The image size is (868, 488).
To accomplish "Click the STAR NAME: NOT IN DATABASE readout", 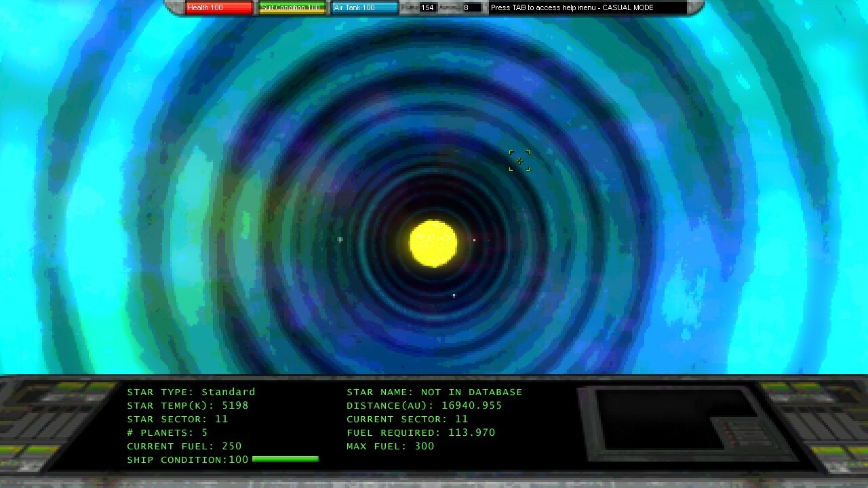I will point(434,392).
